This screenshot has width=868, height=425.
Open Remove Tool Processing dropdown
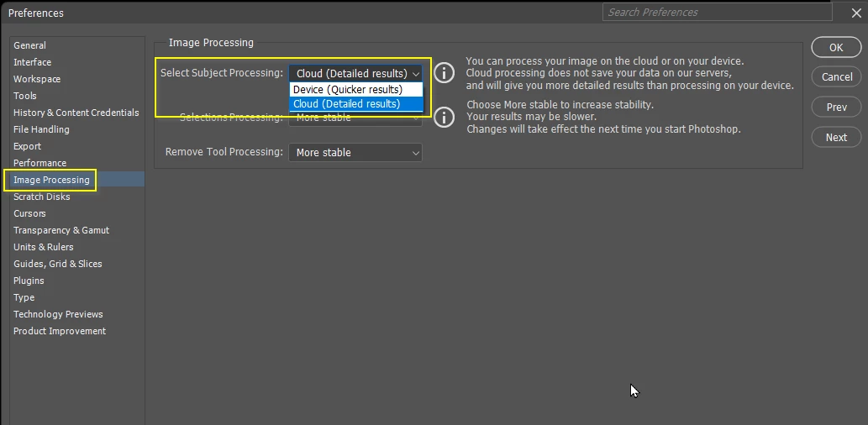point(355,153)
